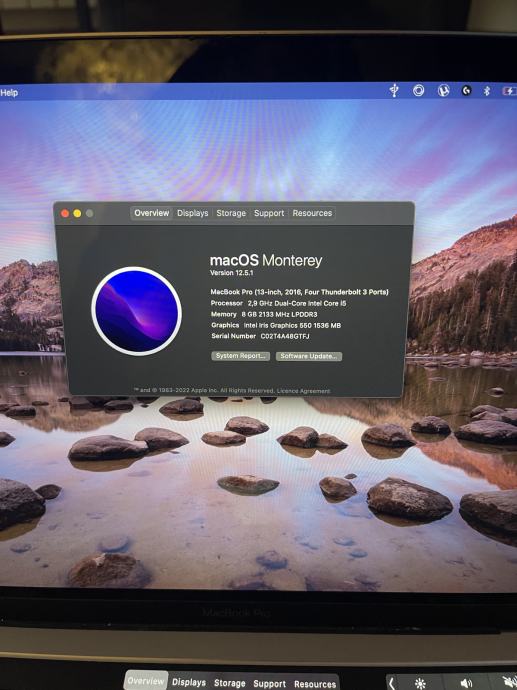Expand Control Strip chevron on Touch Bar
The width and height of the screenshot is (517, 690).
coord(391,683)
